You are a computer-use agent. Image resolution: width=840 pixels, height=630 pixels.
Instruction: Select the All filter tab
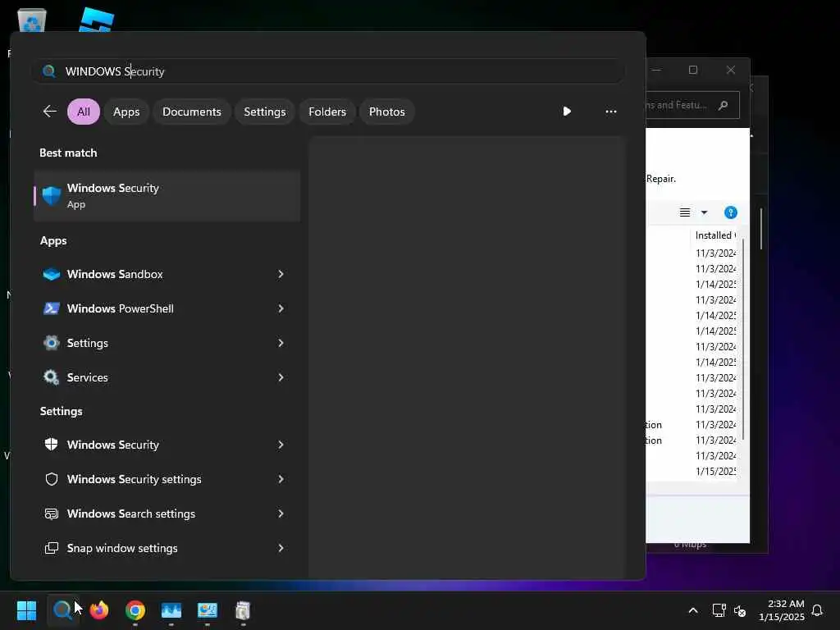click(x=84, y=112)
